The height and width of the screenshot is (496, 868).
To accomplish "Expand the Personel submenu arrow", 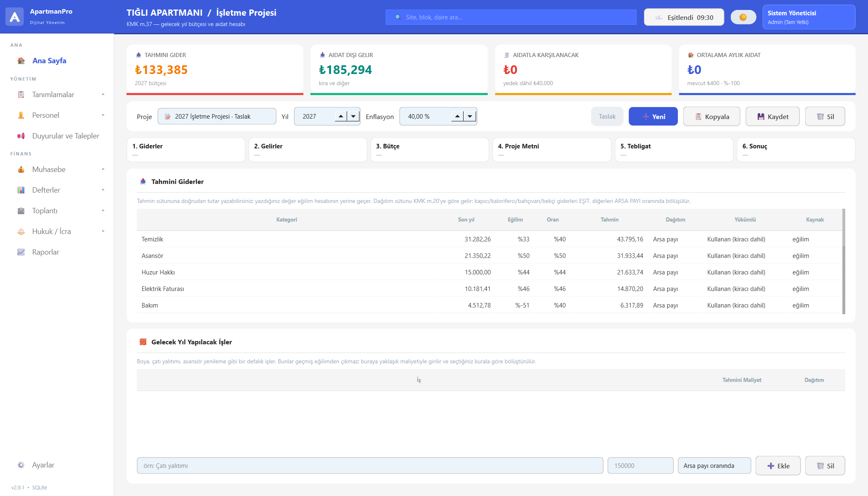I will coord(103,115).
